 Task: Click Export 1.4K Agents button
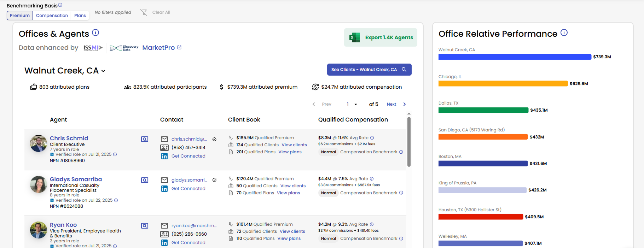381,37
